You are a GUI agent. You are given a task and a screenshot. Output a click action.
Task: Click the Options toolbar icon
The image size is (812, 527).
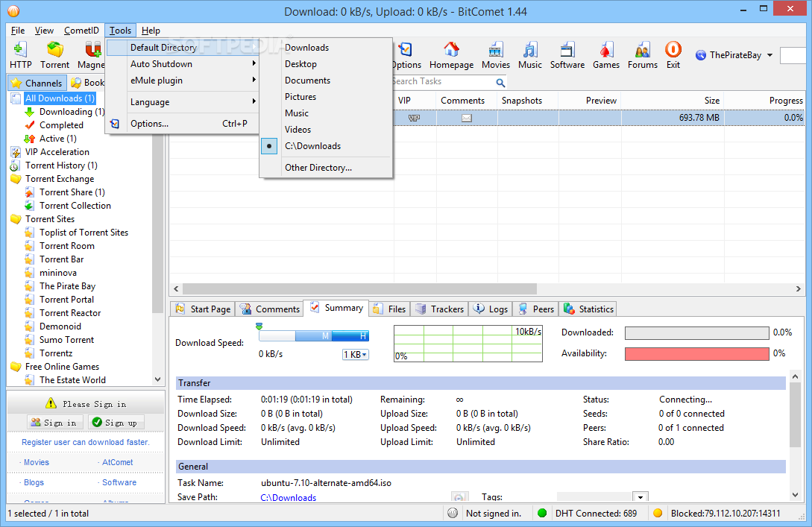point(406,55)
